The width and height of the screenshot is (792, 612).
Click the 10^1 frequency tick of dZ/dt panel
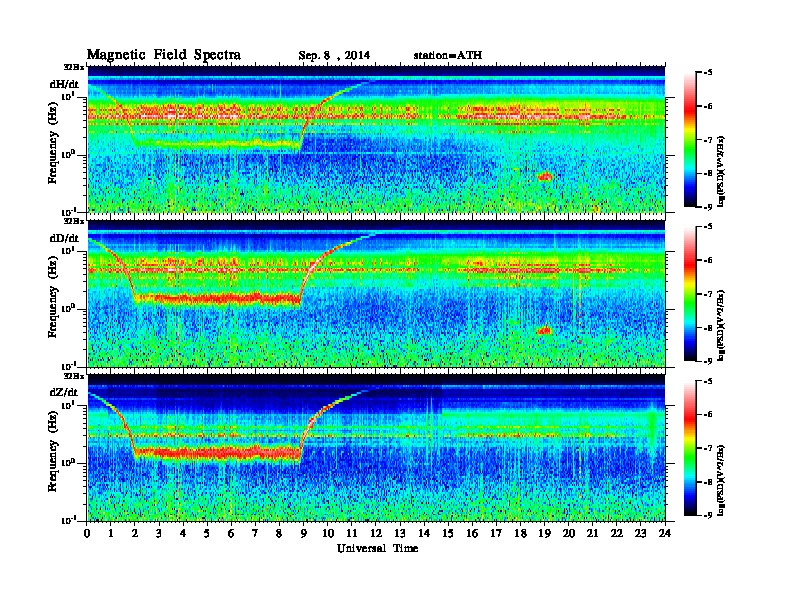pos(68,405)
